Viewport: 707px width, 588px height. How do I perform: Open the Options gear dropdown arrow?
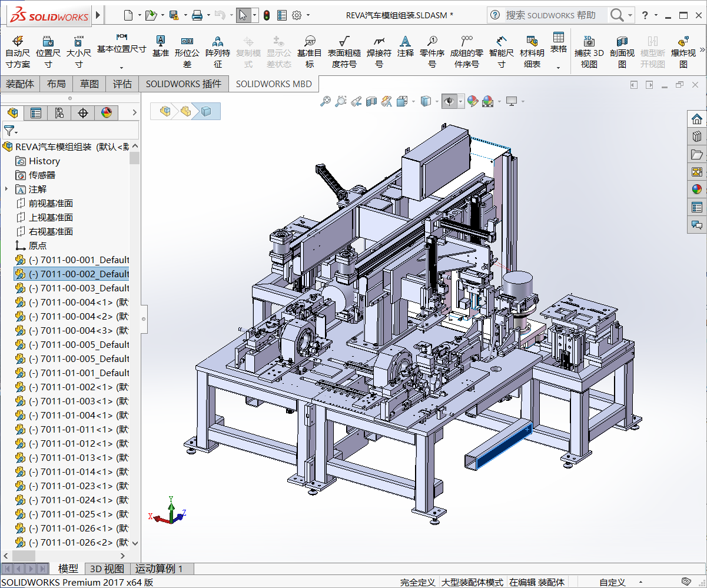coord(307,15)
